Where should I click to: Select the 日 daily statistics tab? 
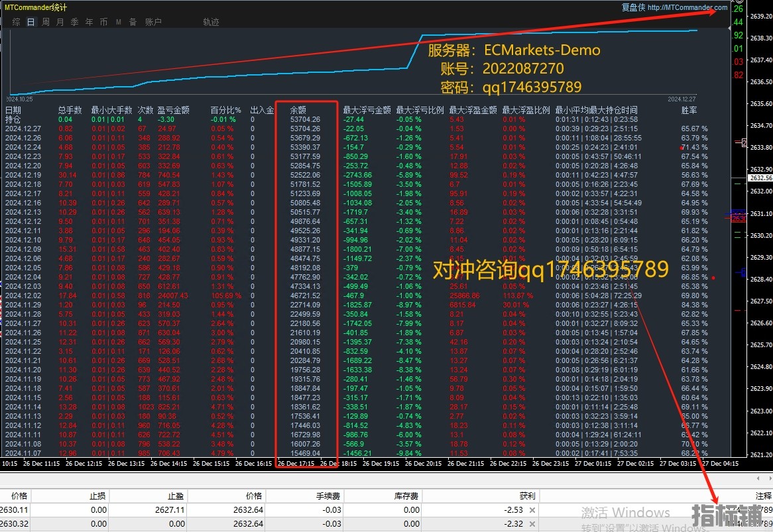point(31,22)
